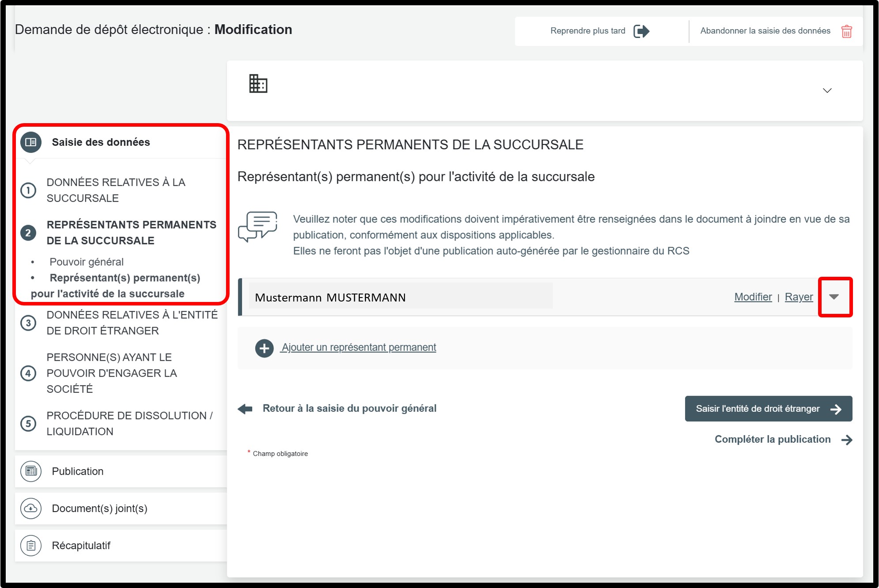This screenshot has width=879, height=588.
Task: Select step 5 Procédure de dissolution / liquidation
Action: pos(129,423)
